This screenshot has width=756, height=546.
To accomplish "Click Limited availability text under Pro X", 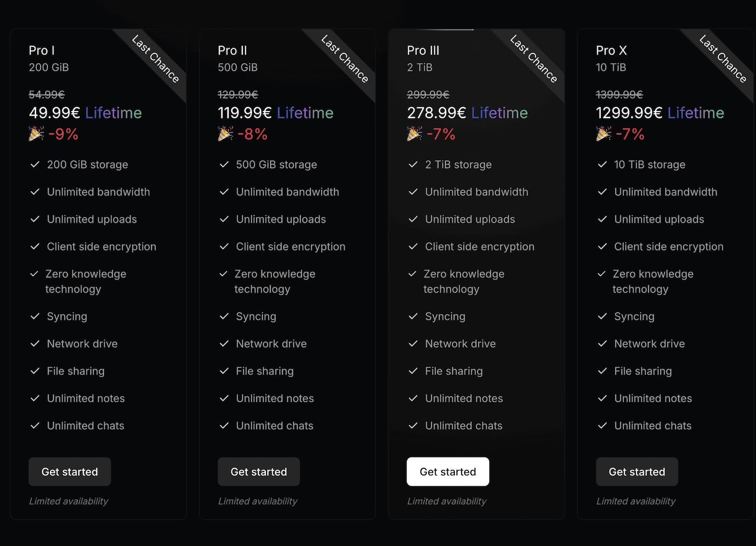I will point(635,501).
